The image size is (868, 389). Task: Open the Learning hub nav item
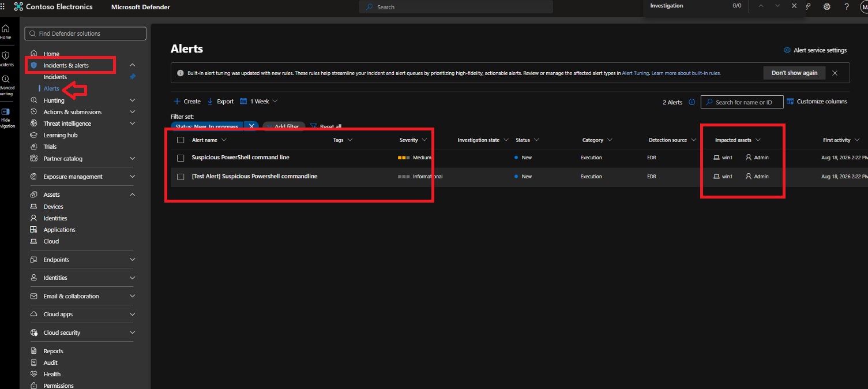point(61,135)
